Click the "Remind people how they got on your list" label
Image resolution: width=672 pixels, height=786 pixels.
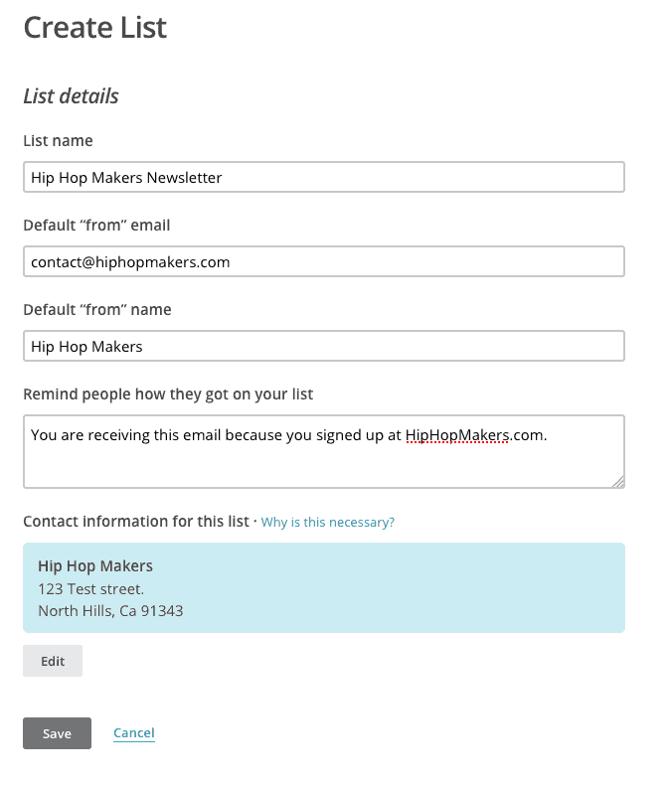point(168,394)
